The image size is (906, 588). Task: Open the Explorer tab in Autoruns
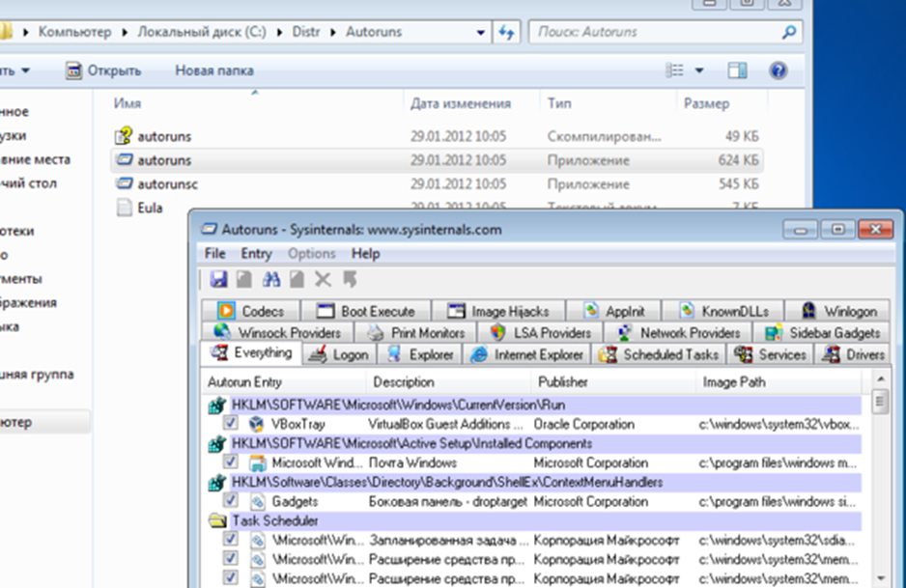click(419, 354)
